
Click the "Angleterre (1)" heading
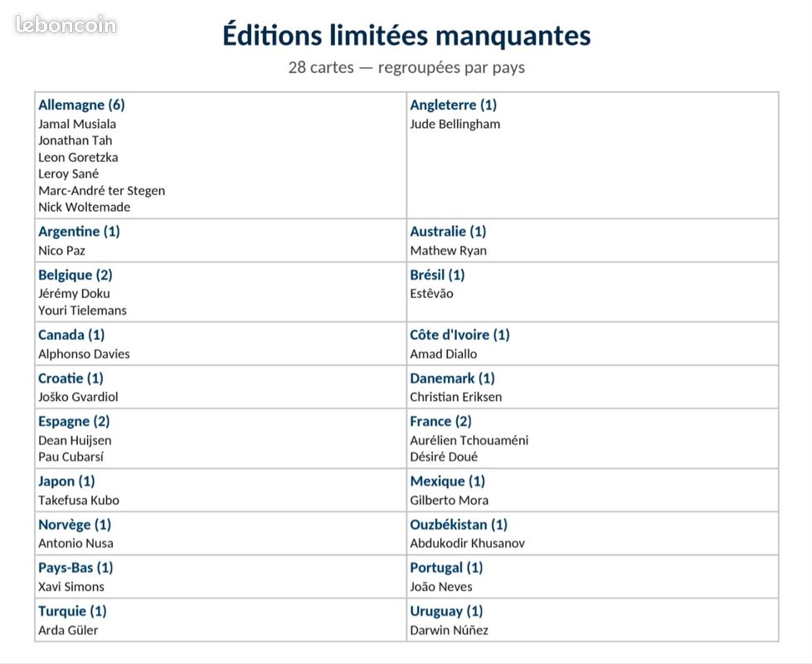tap(453, 105)
